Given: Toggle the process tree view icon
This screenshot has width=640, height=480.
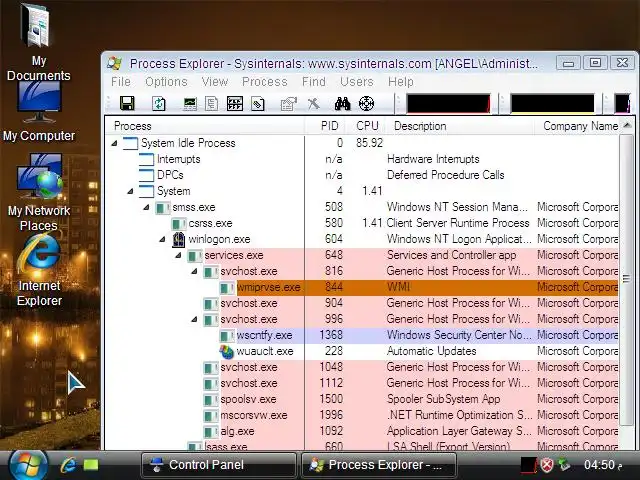Looking at the screenshot, I should (x=211, y=104).
